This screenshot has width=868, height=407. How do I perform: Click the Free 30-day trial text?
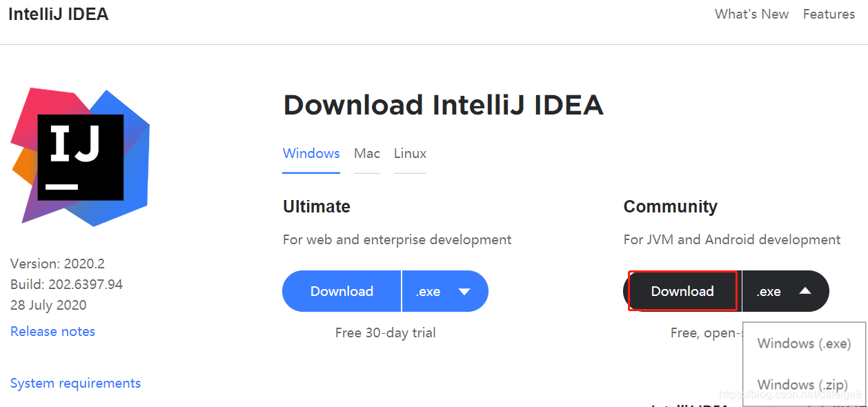point(385,332)
